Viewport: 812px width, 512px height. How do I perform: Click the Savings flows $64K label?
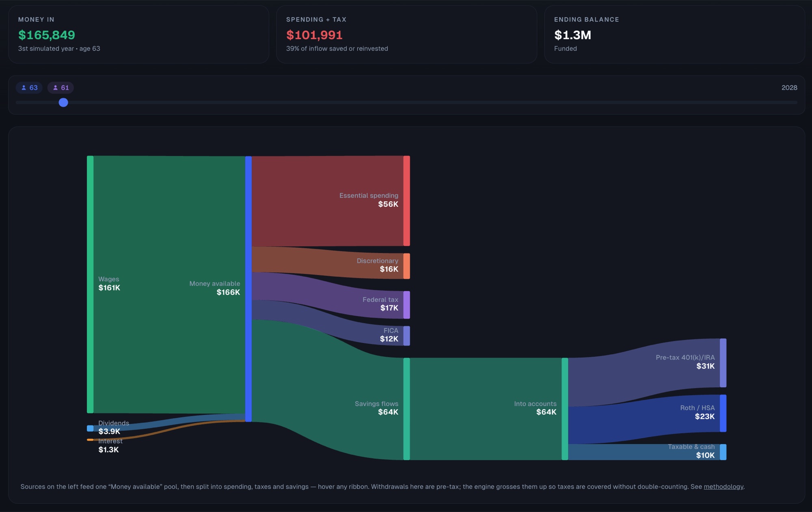coord(376,408)
